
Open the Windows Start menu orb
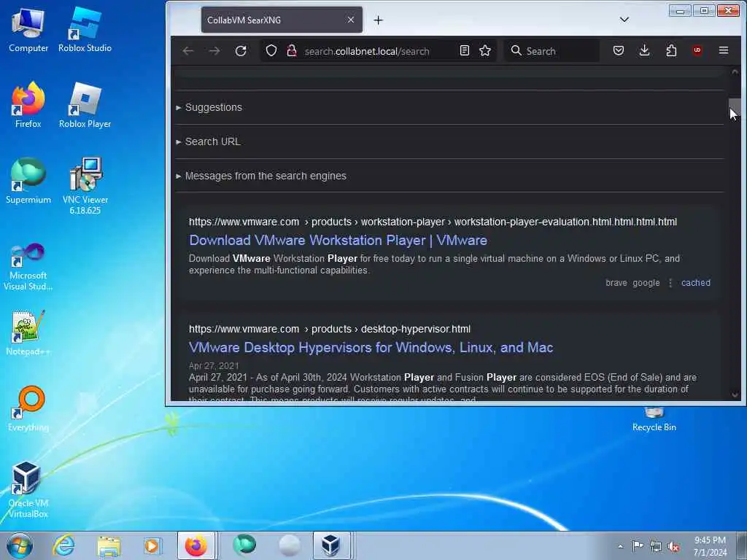click(x=20, y=545)
